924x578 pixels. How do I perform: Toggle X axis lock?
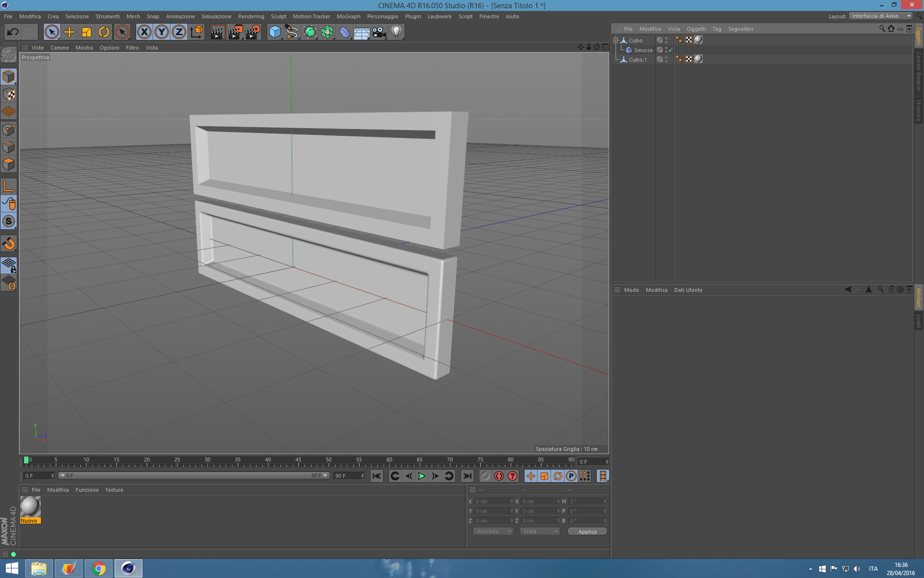click(144, 32)
